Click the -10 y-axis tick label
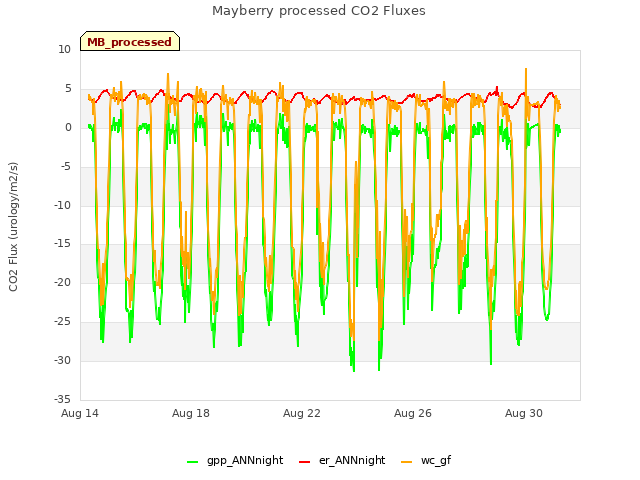 point(63,205)
